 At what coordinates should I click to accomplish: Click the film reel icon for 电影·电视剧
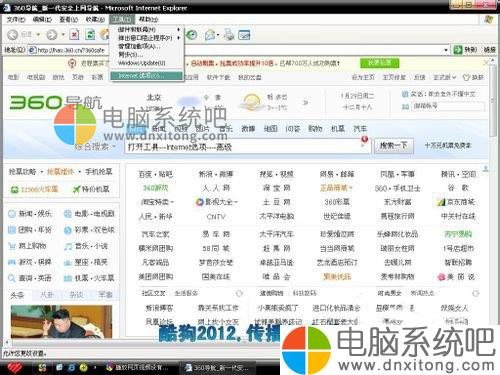(68, 214)
